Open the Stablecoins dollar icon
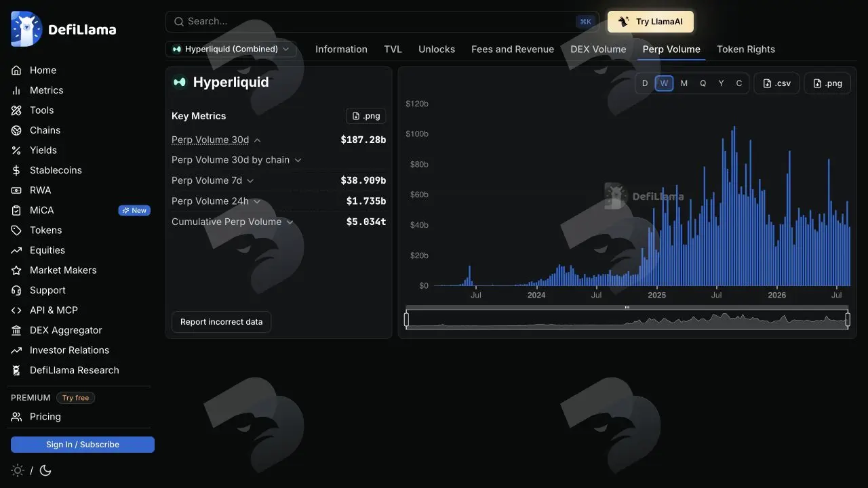The height and width of the screenshot is (488, 868). click(x=17, y=170)
